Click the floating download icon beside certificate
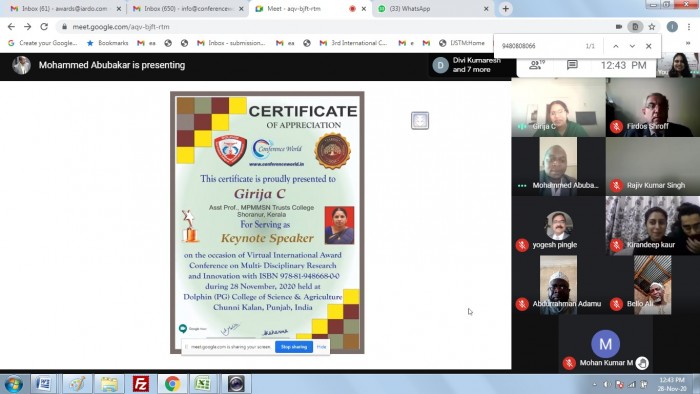This screenshot has height=394, width=700. pyautogui.click(x=420, y=120)
